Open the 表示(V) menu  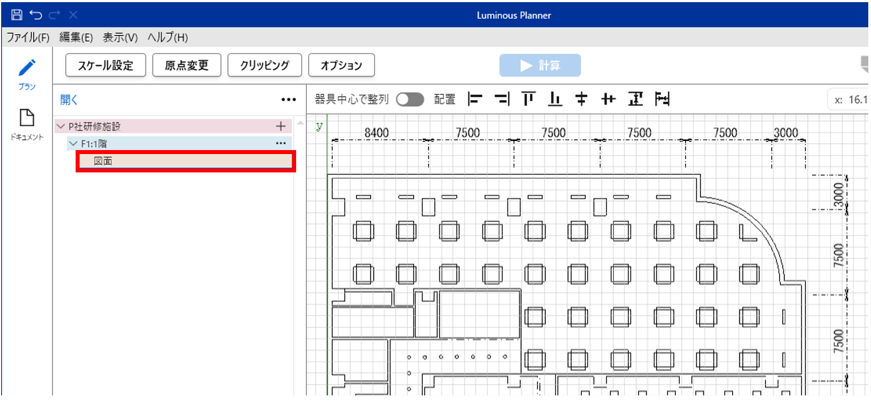119,37
